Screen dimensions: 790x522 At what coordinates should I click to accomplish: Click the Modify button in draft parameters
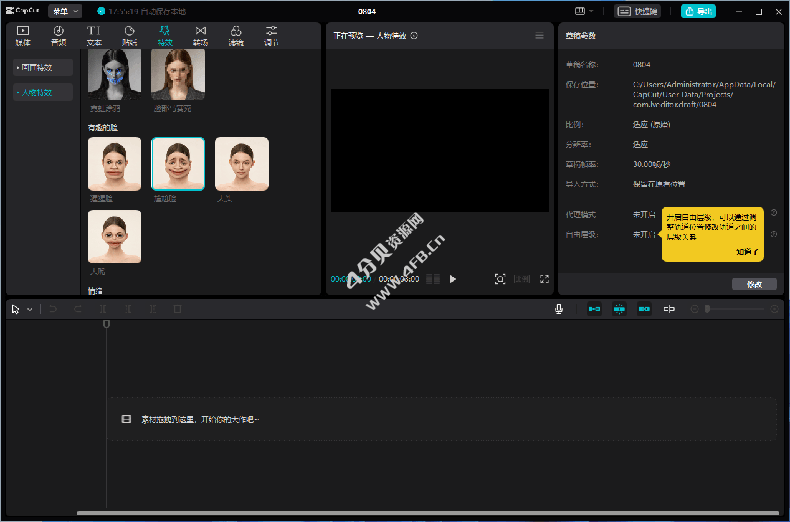754,284
